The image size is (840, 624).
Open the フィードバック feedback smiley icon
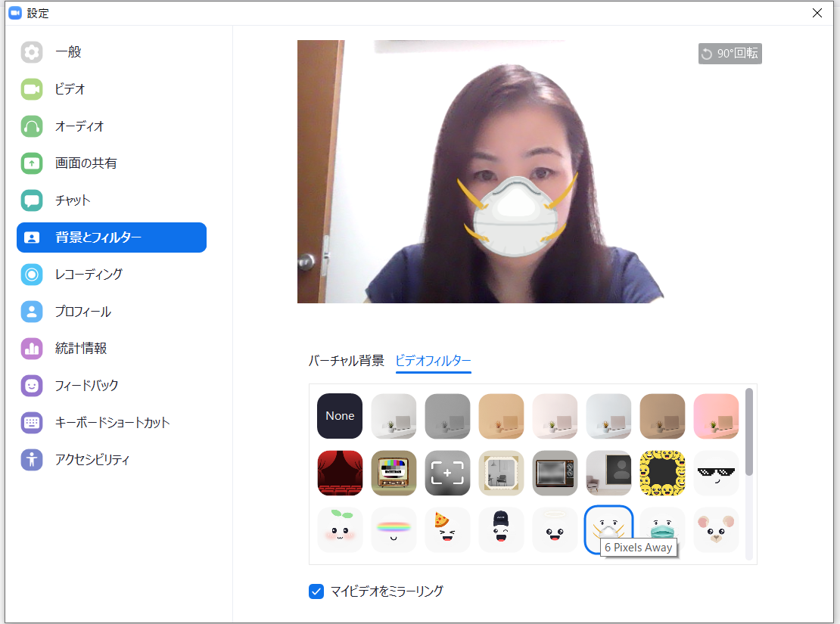(32, 386)
